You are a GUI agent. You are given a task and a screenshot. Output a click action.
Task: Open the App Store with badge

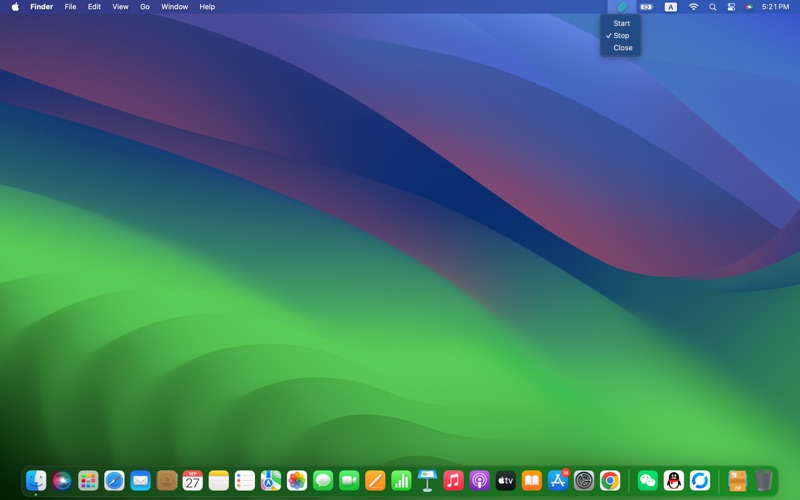tap(558, 481)
